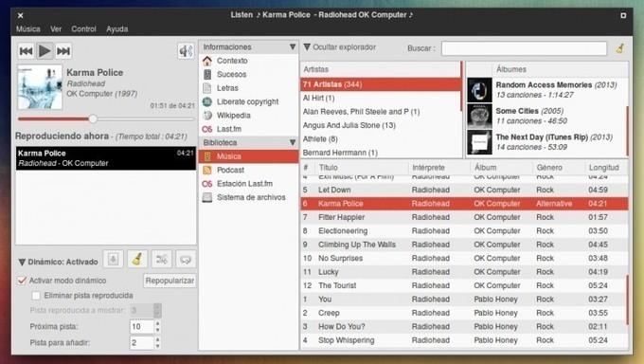This screenshot has height=364, width=644.
Task: Select the Stop Whispering track row
Action: coord(464,340)
